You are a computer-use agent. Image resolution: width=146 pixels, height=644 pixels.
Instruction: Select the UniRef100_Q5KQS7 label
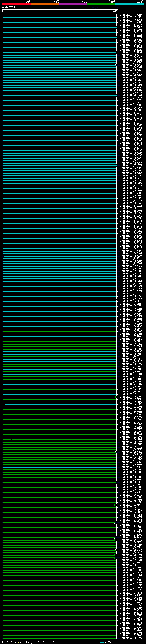pyautogui.click(x=131, y=75)
